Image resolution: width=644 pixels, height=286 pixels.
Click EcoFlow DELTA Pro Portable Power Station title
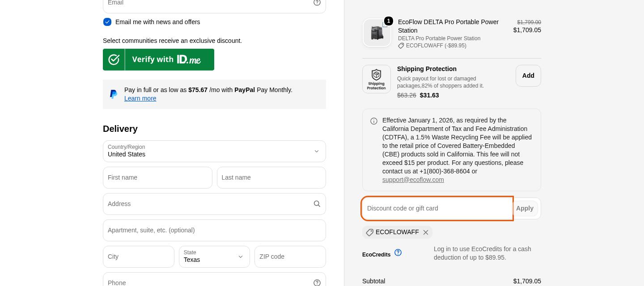[448, 26]
